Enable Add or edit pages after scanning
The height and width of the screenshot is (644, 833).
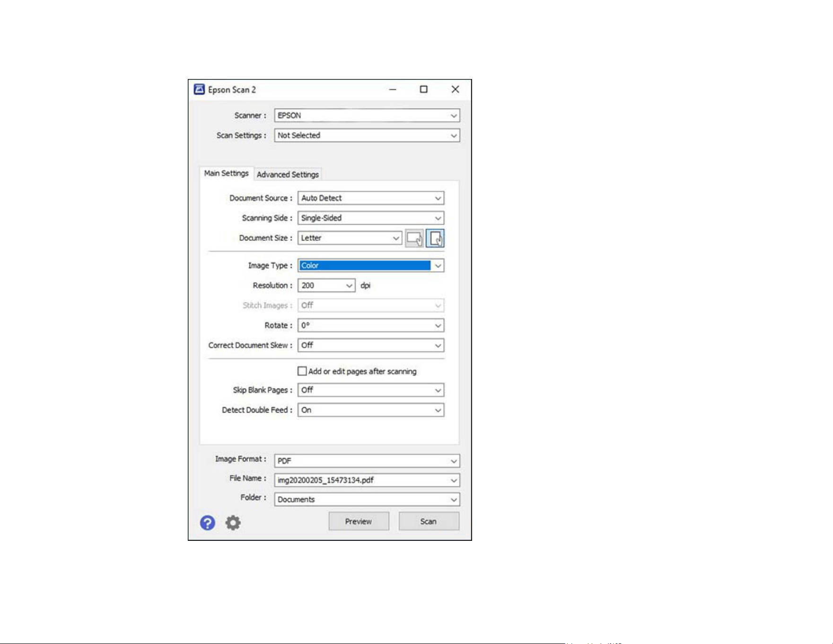point(302,371)
